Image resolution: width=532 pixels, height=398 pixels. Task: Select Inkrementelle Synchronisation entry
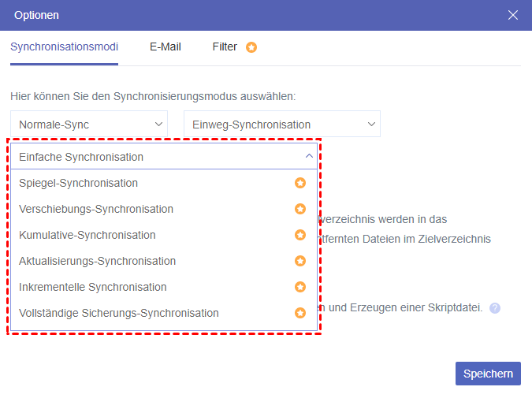pos(93,287)
